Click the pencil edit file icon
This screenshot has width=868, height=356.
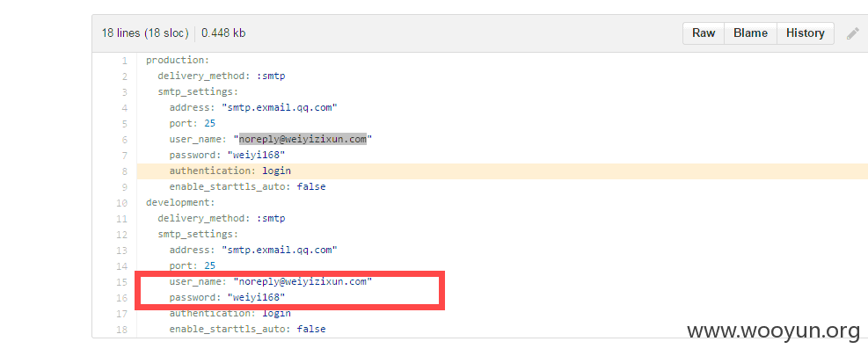[x=852, y=33]
